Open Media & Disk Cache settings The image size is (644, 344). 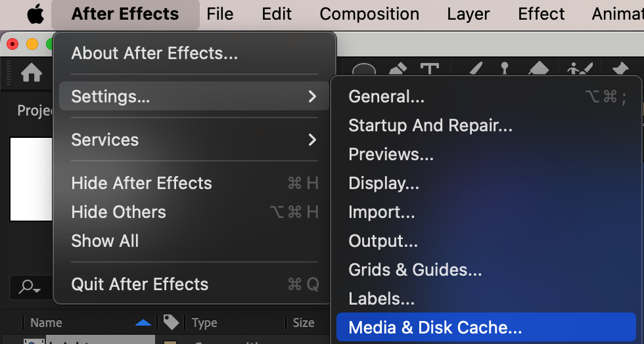(x=435, y=328)
